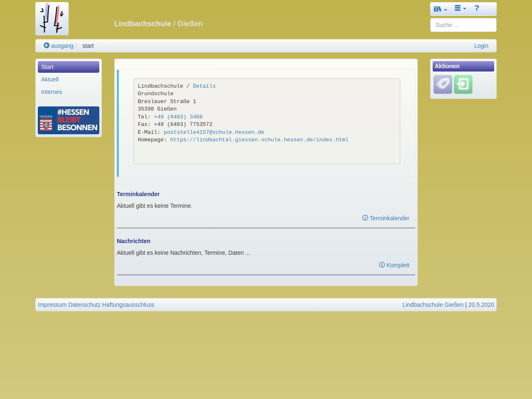
Task: Open the books library dropdown menu
Action: (440, 9)
